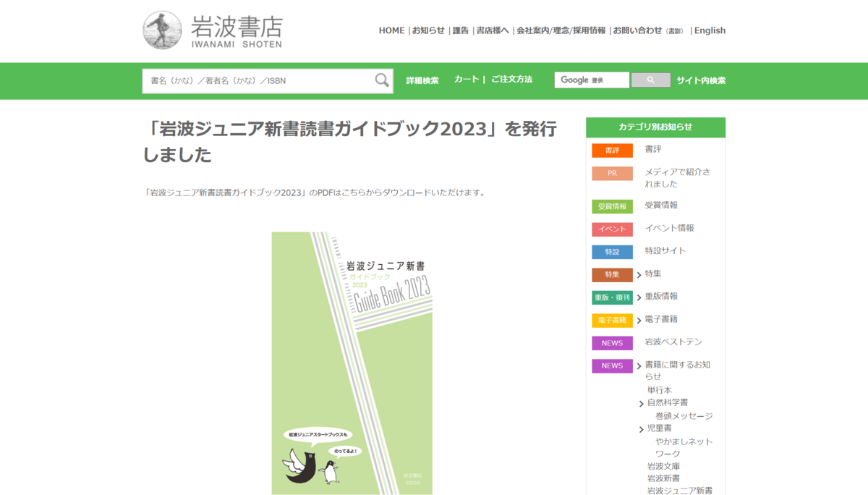868x495 pixels.
Task: Click the article title about ガイドブック2023
Action: tap(350, 141)
